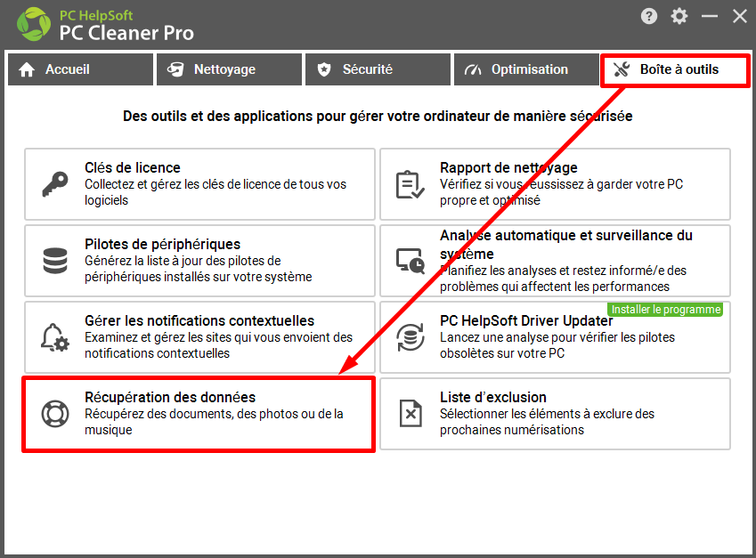Open Récupération des données tool
The image size is (756, 558).
pyautogui.click(x=199, y=415)
